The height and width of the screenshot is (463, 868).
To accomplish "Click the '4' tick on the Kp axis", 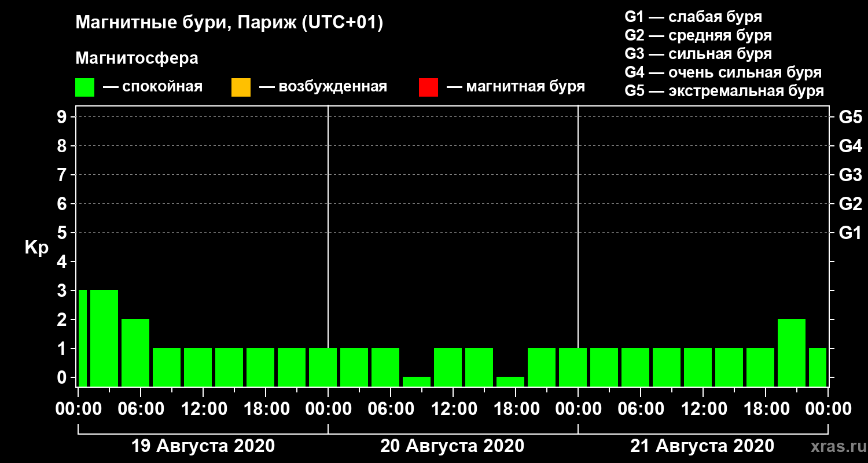I will click(x=62, y=262).
